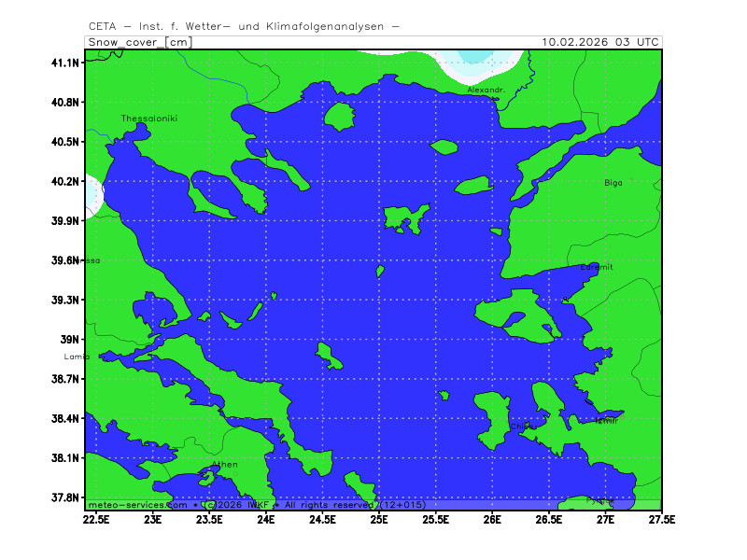Screen dimensions: 747x560
Task: Click the 10.02.2026 03 UTC timestamp
Action: click(601, 42)
